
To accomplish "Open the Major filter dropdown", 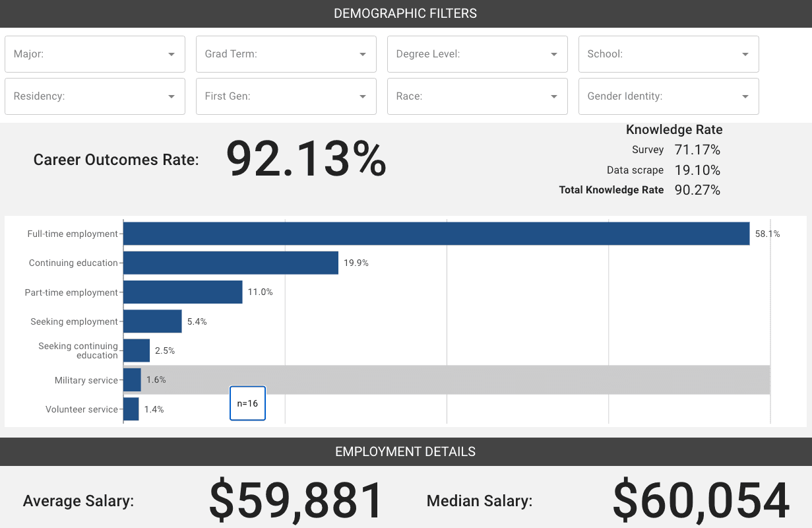I will pyautogui.click(x=95, y=54).
